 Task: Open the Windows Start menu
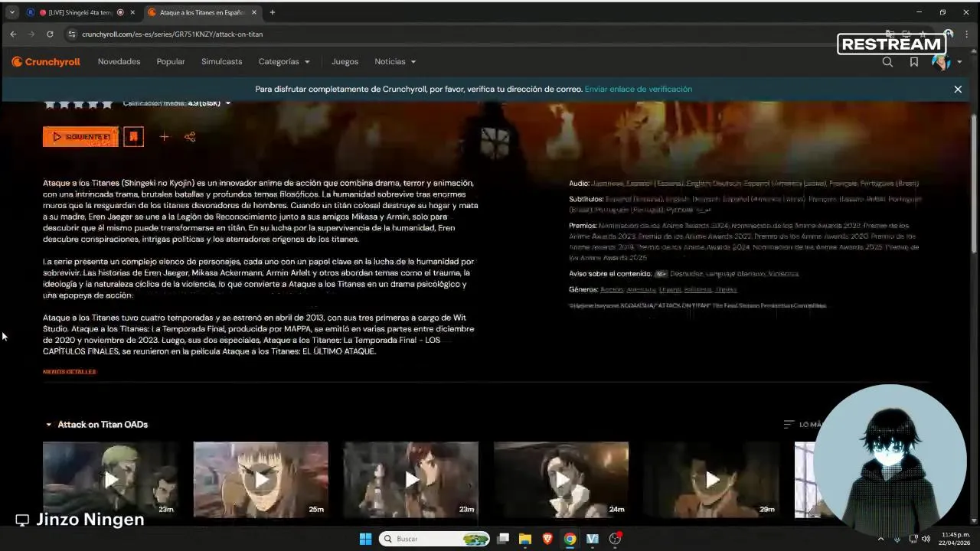coord(366,539)
